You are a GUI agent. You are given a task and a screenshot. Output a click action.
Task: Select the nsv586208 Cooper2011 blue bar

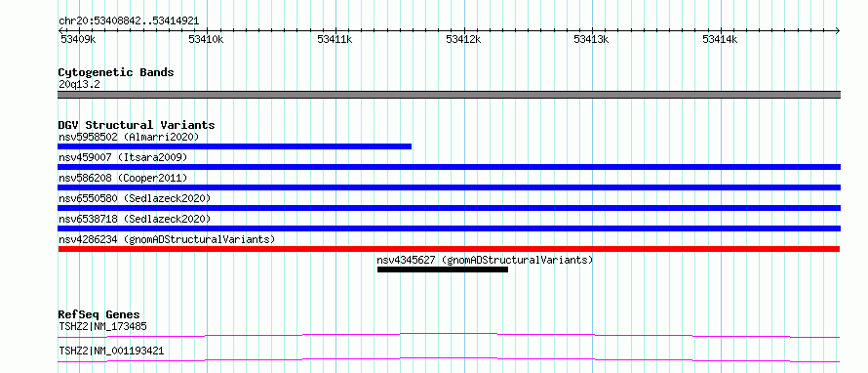[449, 187]
